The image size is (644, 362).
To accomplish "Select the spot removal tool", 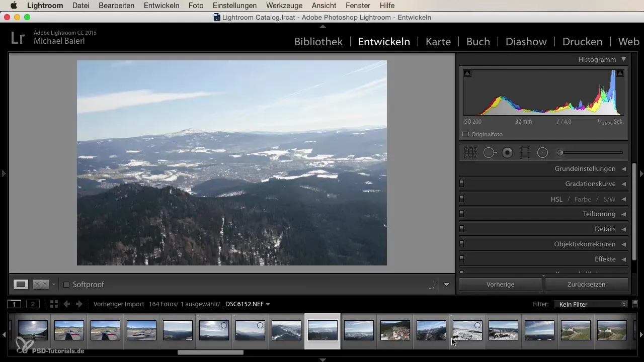I will (x=490, y=153).
